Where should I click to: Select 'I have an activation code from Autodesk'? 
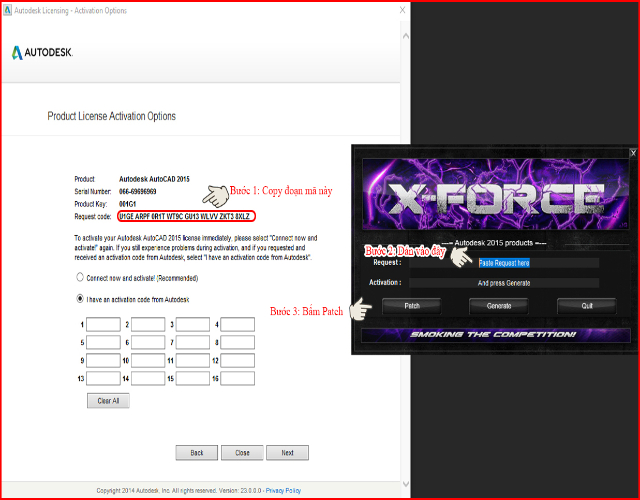pos(80,299)
